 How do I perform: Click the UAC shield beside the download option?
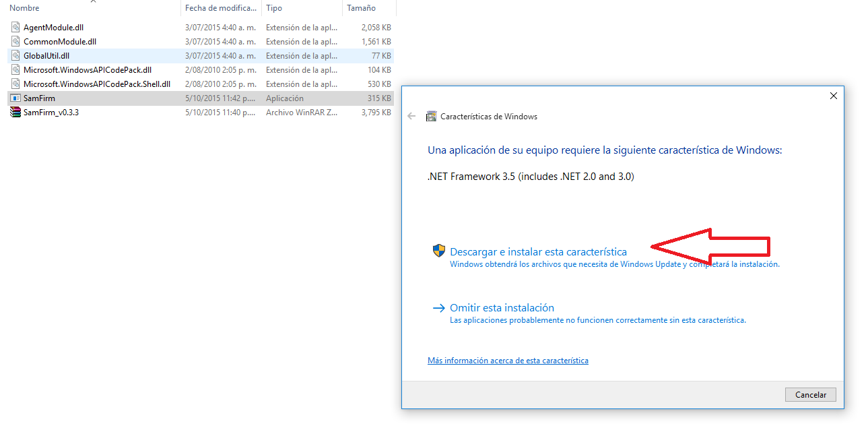pyautogui.click(x=438, y=249)
